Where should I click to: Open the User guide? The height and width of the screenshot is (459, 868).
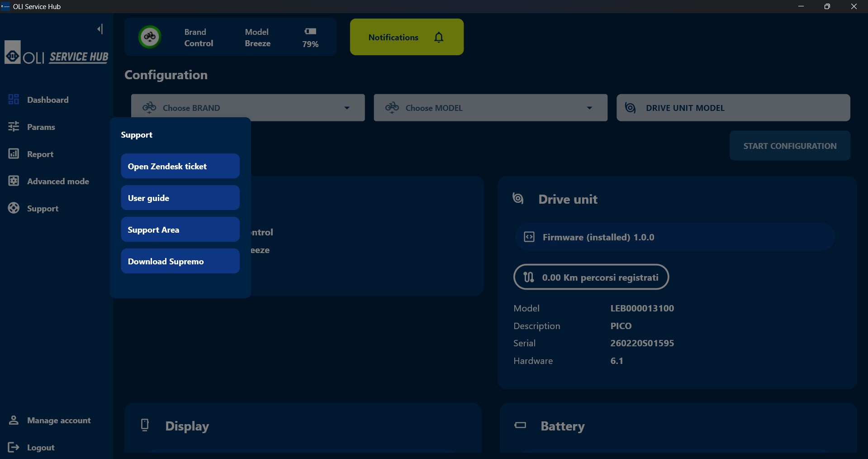(x=180, y=198)
